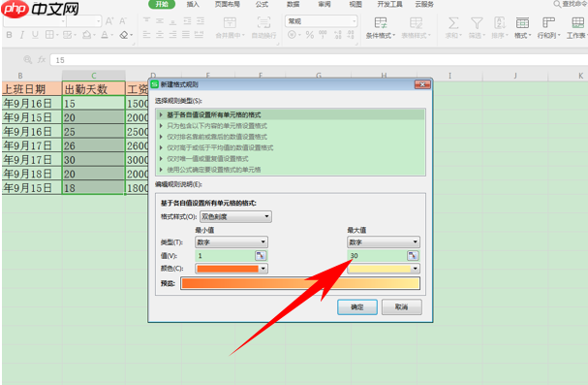This screenshot has height=385, width=588.
Task: Click the 求和 sum sigma icon
Action: pyautogui.click(x=453, y=23)
